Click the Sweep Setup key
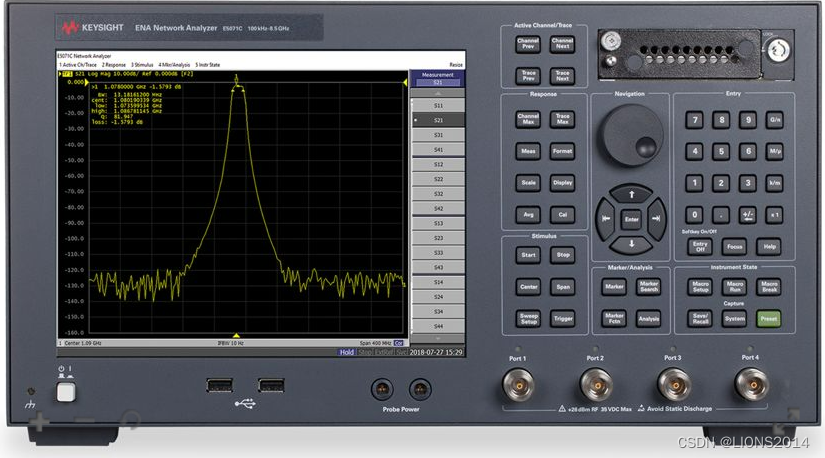The image size is (825, 458). point(528,318)
